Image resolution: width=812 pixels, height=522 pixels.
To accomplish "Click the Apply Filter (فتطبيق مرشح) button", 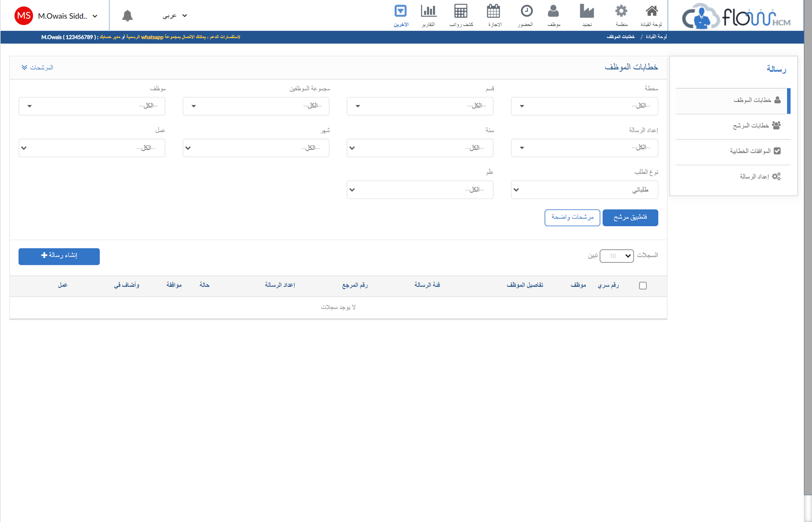I will pos(630,218).
